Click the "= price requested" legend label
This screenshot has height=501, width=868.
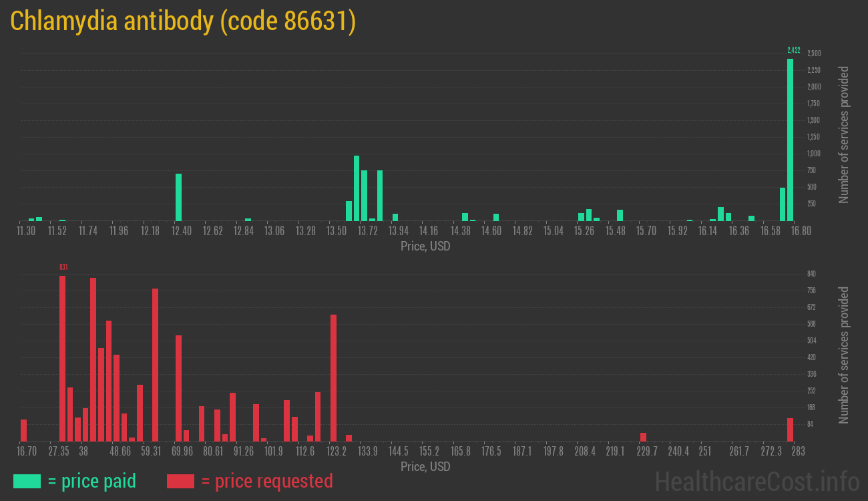(266, 481)
